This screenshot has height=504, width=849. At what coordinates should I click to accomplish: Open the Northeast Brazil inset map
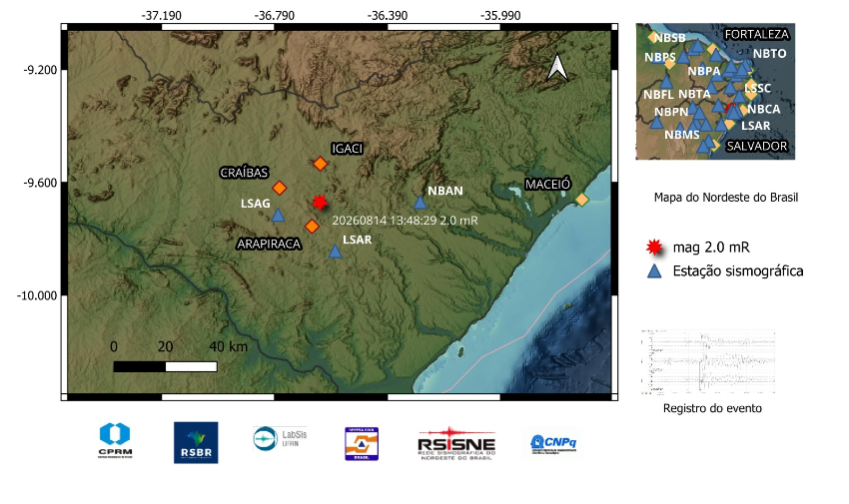pyautogui.click(x=715, y=92)
